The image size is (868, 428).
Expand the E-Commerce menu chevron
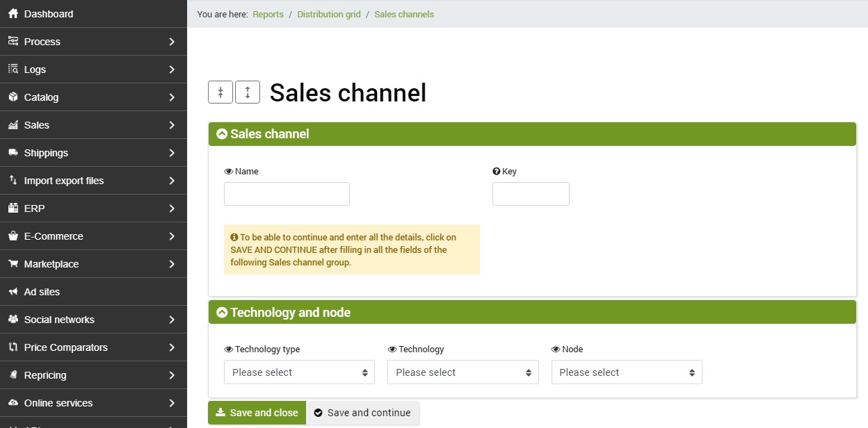pos(172,236)
